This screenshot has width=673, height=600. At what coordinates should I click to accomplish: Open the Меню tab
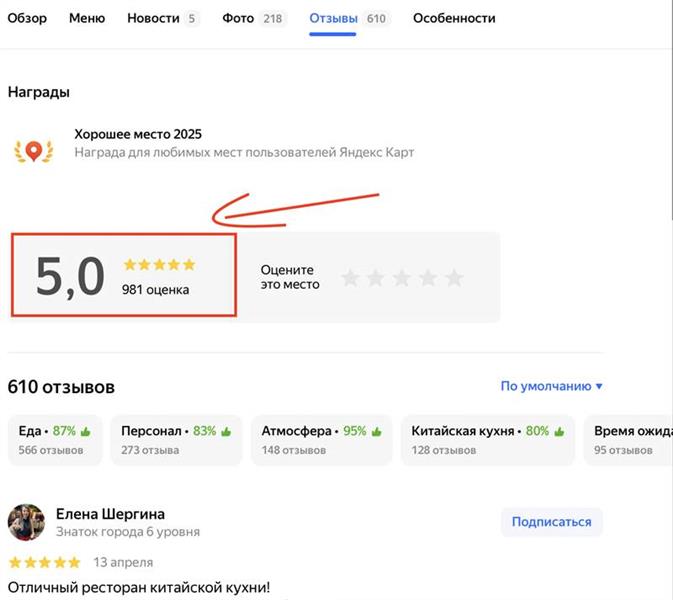point(87,18)
